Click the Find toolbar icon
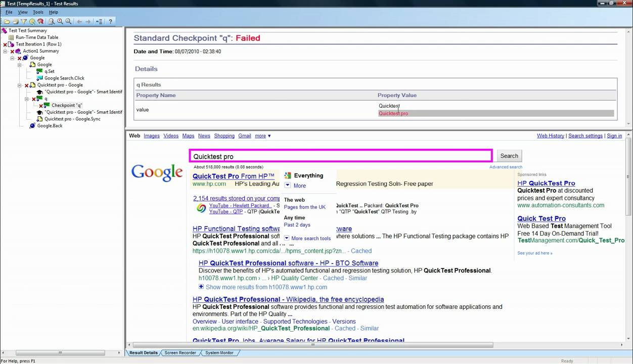The image size is (633, 364). point(32,21)
